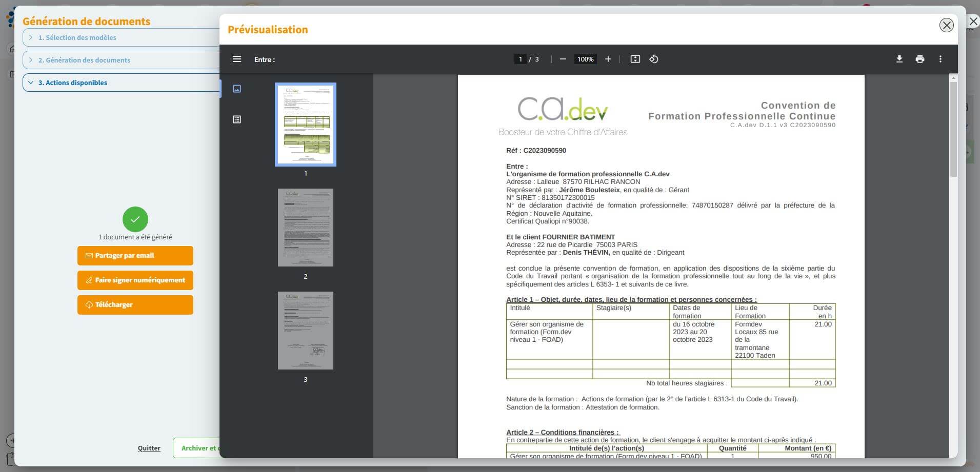Edit the current page number field
The width and height of the screenshot is (980, 472).
click(521, 59)
